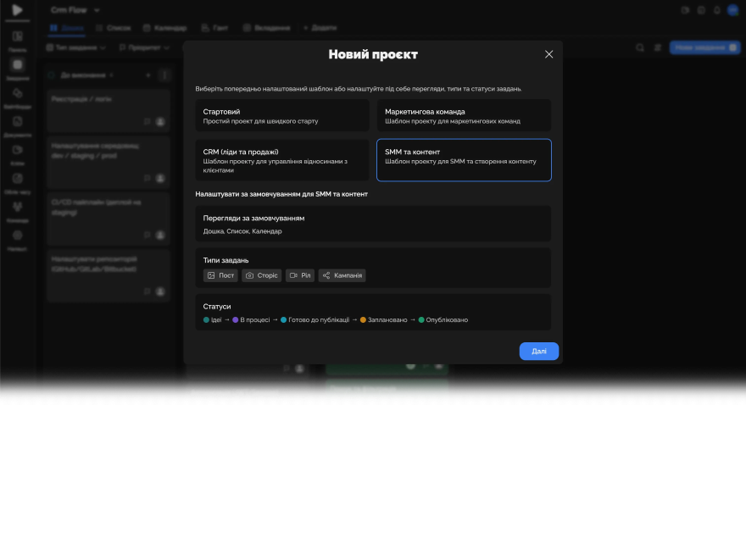The height and width of the screenshot is (560, 746).
Task: Select the Пост task type image icon
Action: [x=210, y=275]
